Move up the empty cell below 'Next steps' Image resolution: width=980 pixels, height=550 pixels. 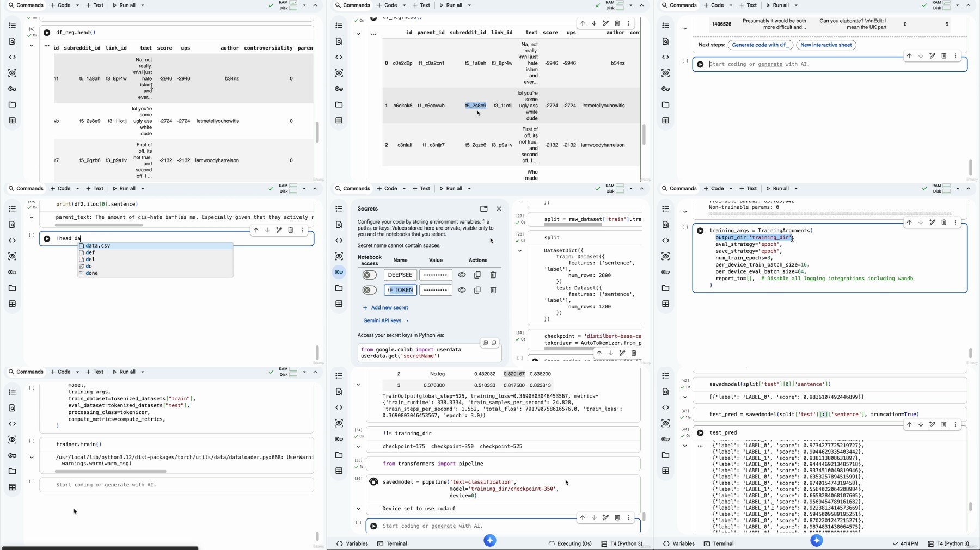pyautogui.click(x=909, y=55)
